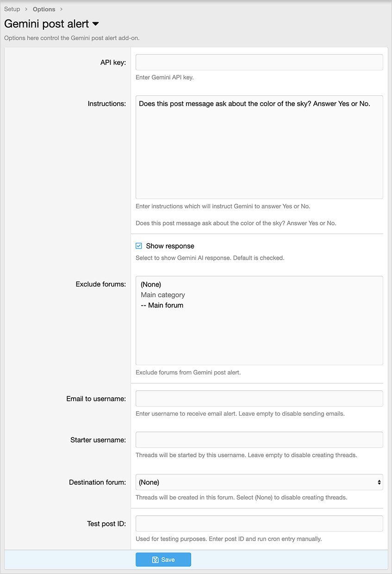Focus the API key input field
Image resolution: width=392 pixels, height=574 pixels.
tap(259, 62)
